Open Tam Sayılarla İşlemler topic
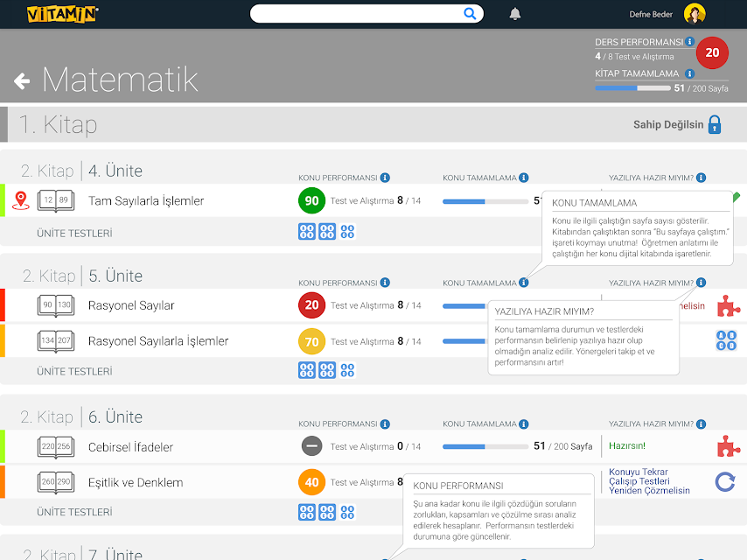Screen dimensions: 747x560 [x=146, y=200]
